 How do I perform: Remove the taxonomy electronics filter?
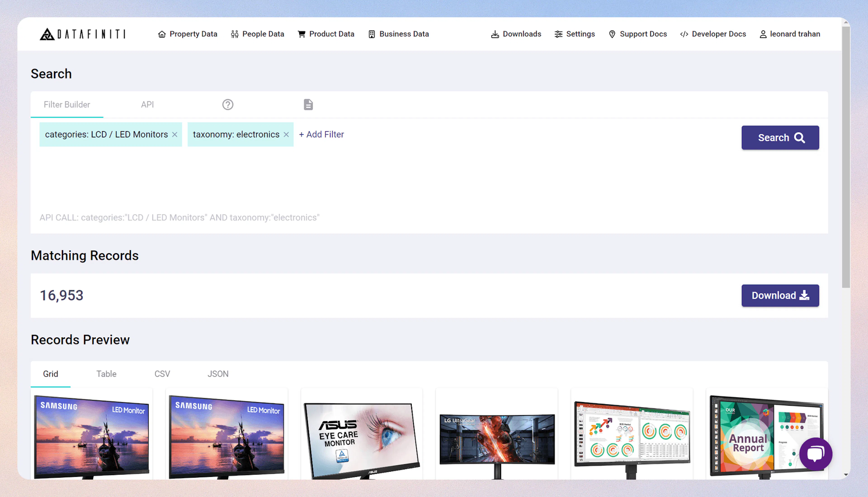(x=286, y=135)
